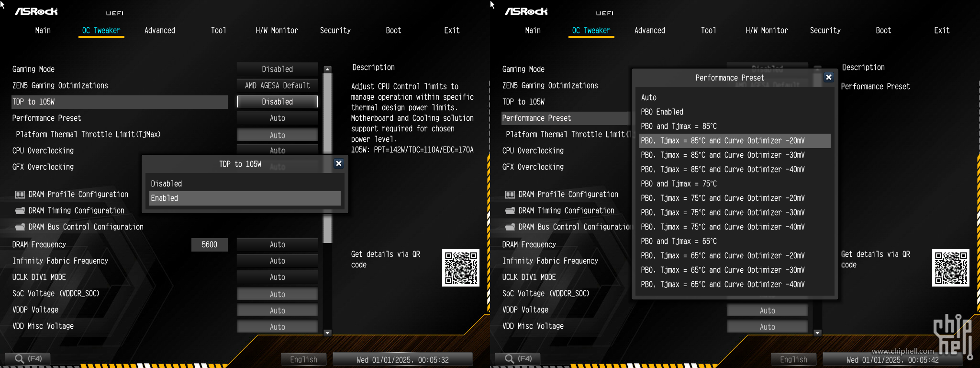Open the VDDP Voltage Auto dropdown, left screen
This screenshot has height=368, width=980.
[x=278, y=310]
